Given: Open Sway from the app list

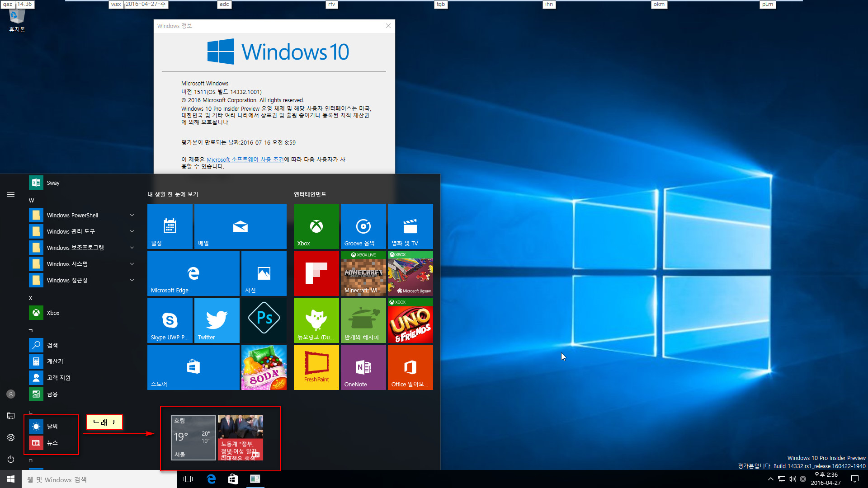Looking at the screenshot, I should coord(83,183).
